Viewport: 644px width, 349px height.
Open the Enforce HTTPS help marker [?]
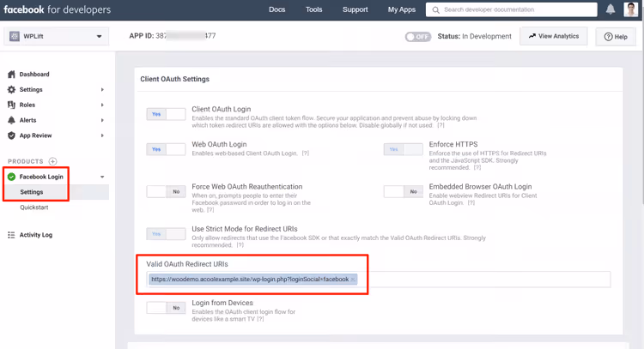[477, 168]
